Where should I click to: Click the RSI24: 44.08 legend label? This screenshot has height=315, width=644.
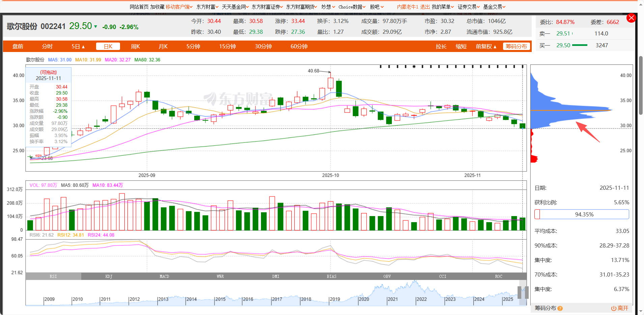pos(101,235)
